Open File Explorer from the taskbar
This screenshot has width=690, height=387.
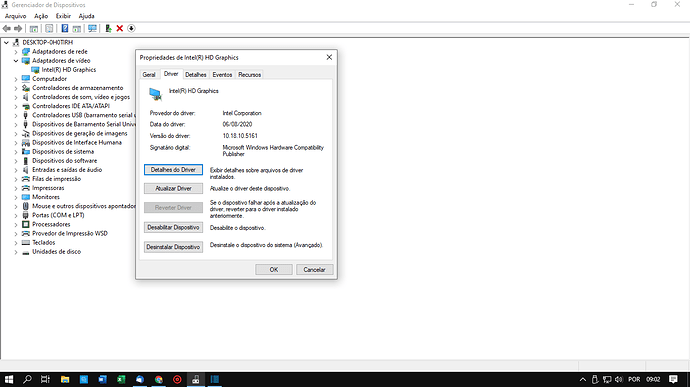65,379
